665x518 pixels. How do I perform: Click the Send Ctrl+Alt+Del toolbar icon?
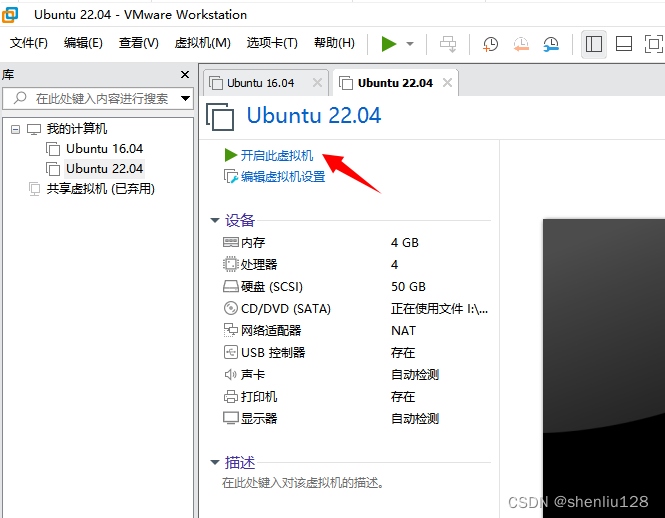coord(448,44)
